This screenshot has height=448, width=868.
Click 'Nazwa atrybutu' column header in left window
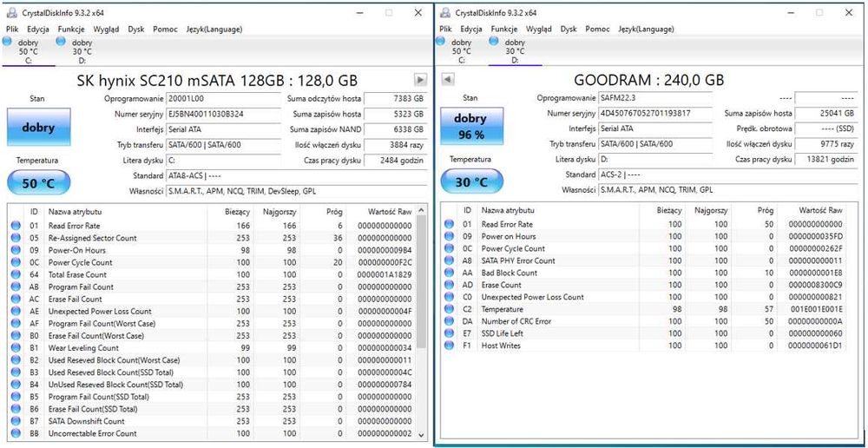126,212
